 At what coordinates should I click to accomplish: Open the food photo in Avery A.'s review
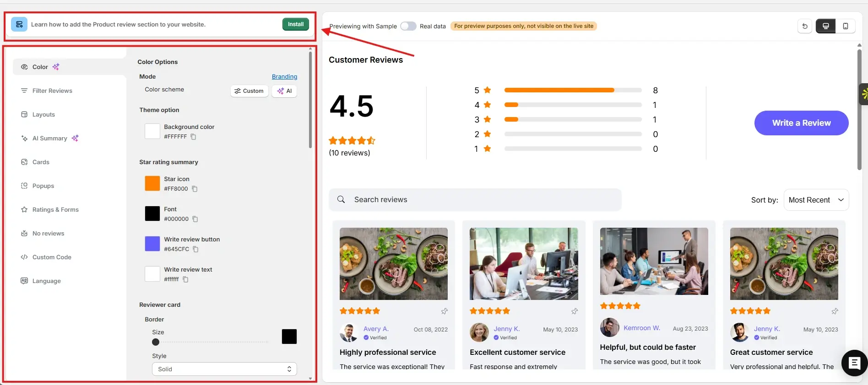click(394, 264)
